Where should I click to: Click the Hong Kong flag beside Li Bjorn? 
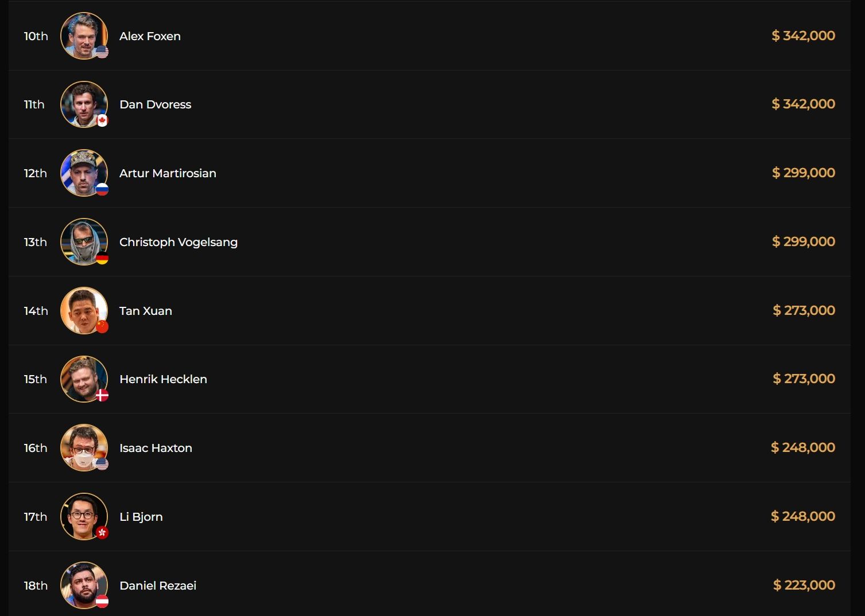click(102, 533)
